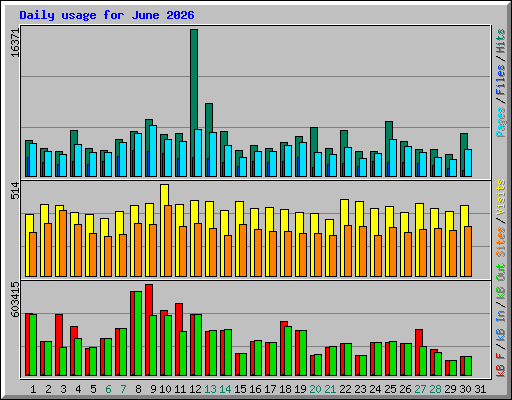
Task: Click x-axis day label 31
Action: point(481,389)
